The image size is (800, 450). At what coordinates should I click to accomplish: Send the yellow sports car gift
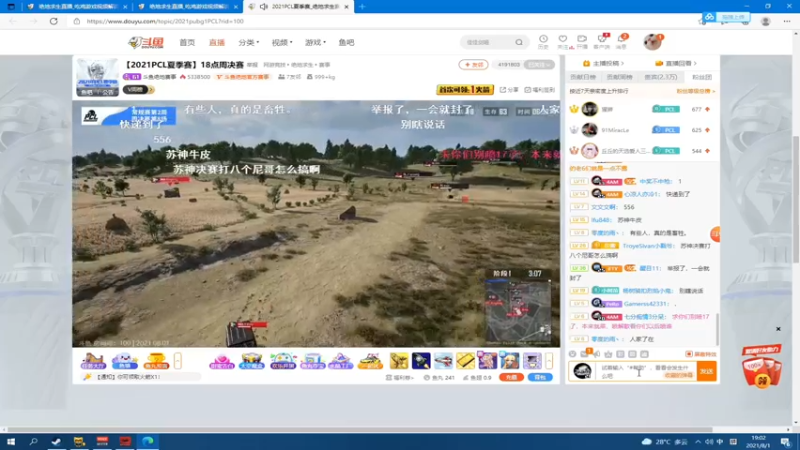tap(370, 361)
